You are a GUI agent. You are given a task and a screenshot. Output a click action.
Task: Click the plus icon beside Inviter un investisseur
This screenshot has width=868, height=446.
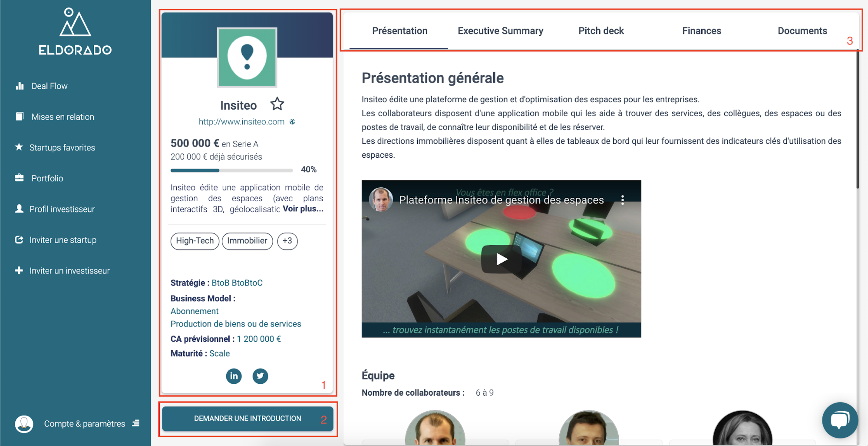click(19, 270)
